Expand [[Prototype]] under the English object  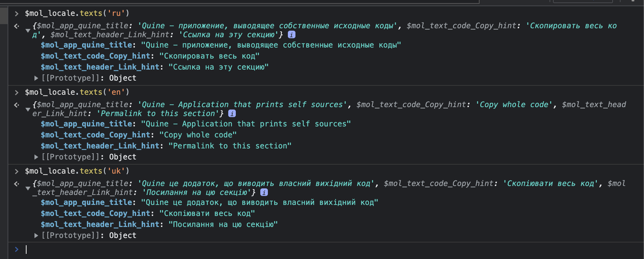pyautogui.click(x=36, y=157)
